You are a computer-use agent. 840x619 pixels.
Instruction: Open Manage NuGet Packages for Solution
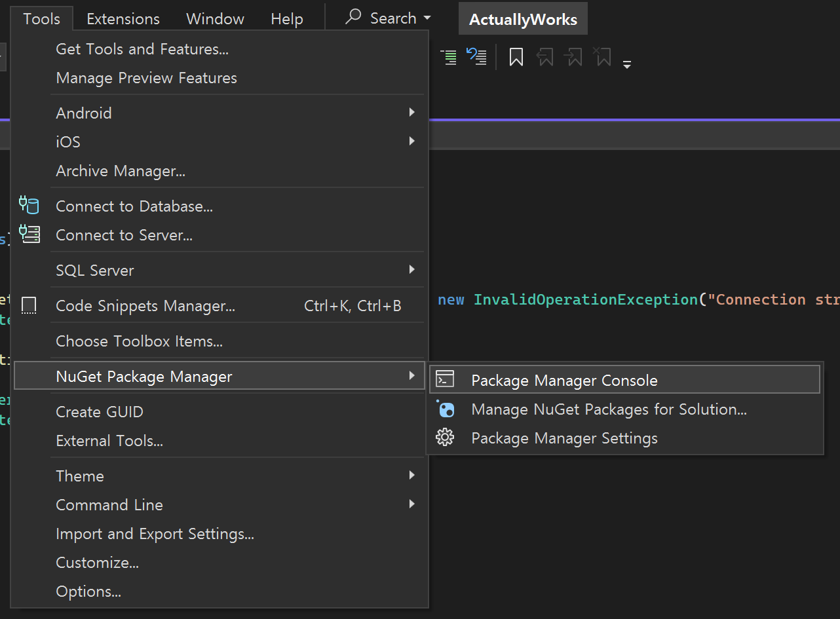tap(624, 409)
